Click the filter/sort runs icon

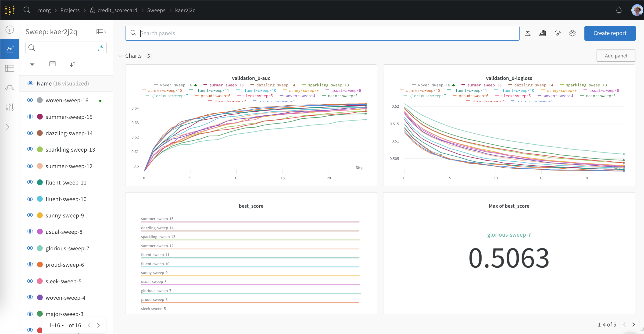[x=32, y=64]
